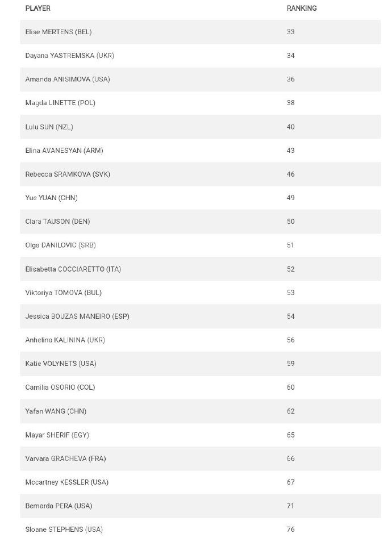This screenshot has height=542, width=392.
Task: Open Amanda ANISIMOVA (USA) entry
Action: coord(68,80)
